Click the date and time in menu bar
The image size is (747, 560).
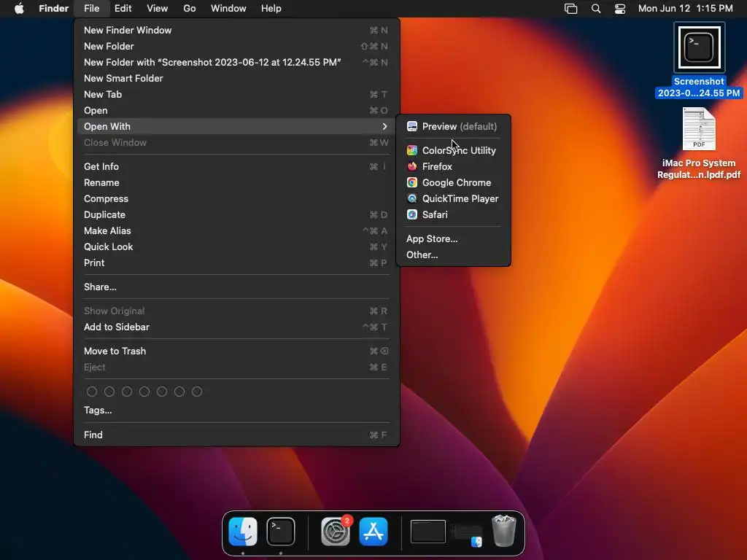tap(685, 9)
